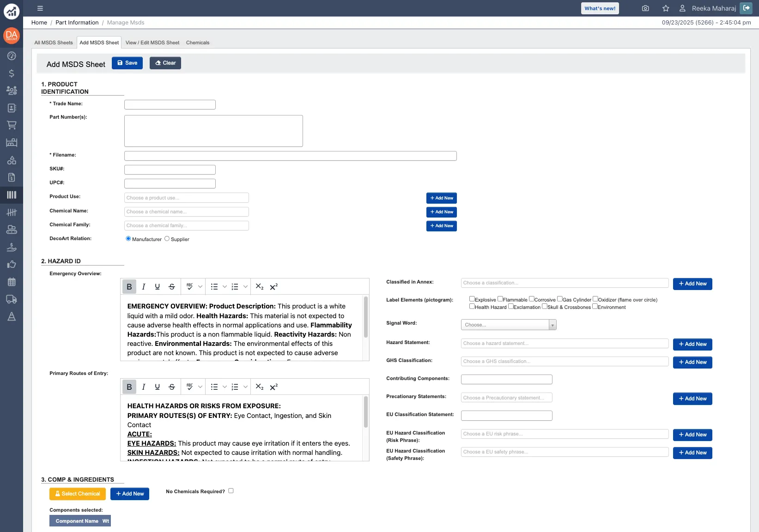
Task: Check the Gas Cylinder pictogram checkbox
Action: [x=560, y=299]
